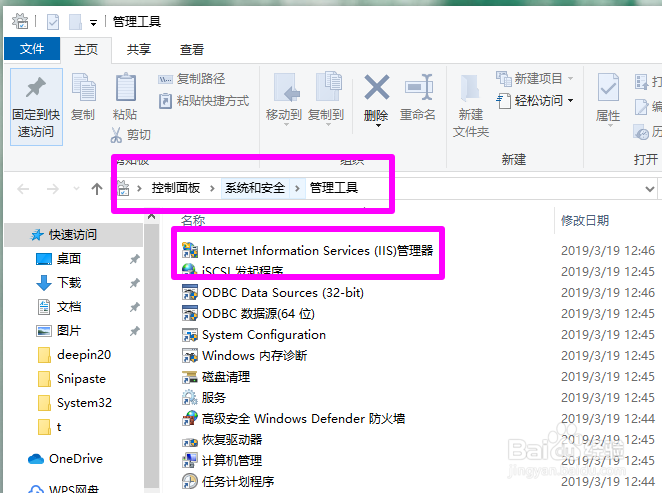Sort by the 修改日期 column header

coord(585,220)
